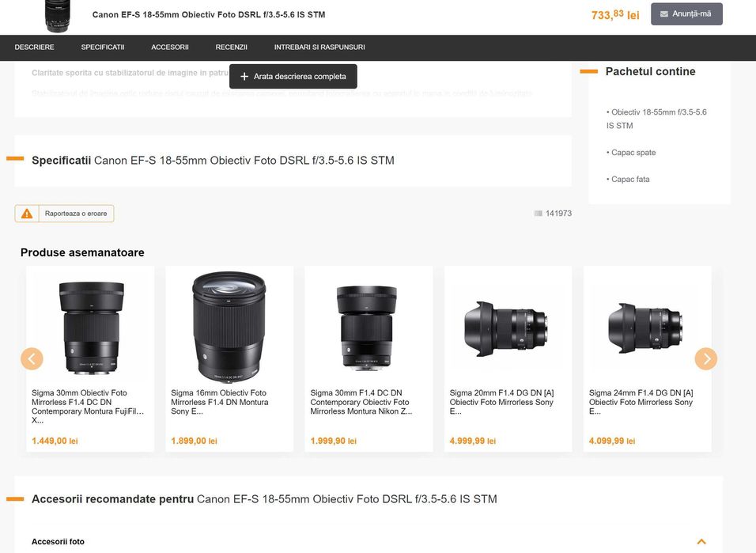Switch to the SPECIFICATII tab

tap(103, 47)
